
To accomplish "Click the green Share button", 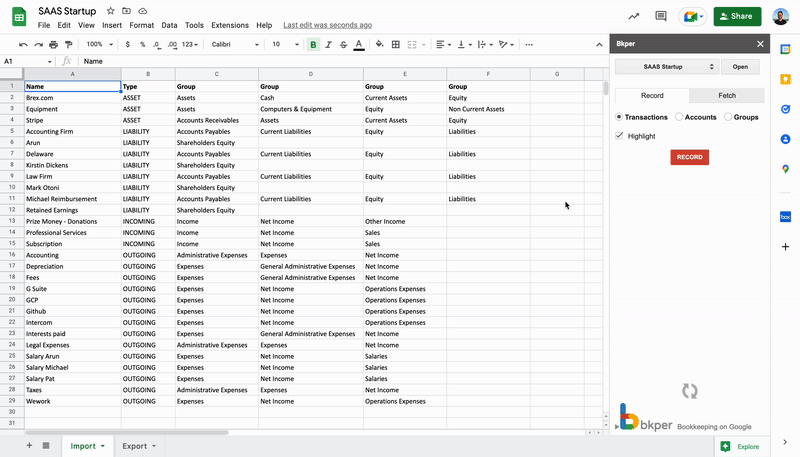I will 737,16.
